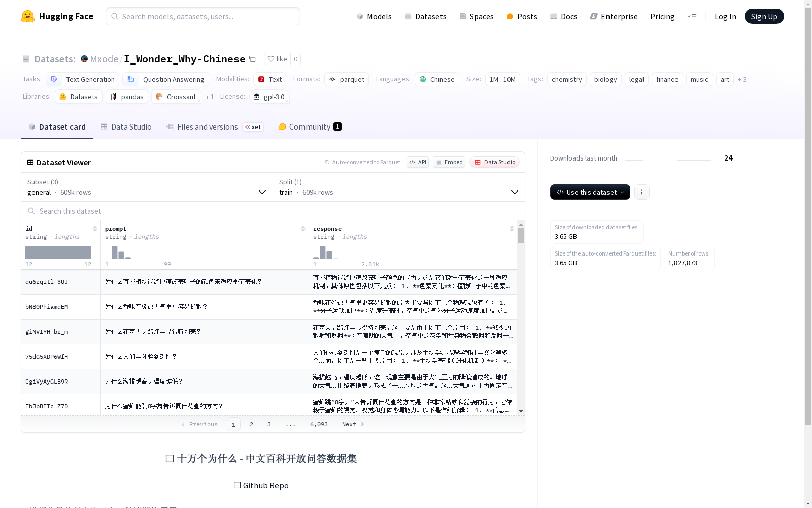Image resolution: width=812 pixels, height=508 pixels.
Task: Click the Sign Up button
Action: [x=764, y=16]
